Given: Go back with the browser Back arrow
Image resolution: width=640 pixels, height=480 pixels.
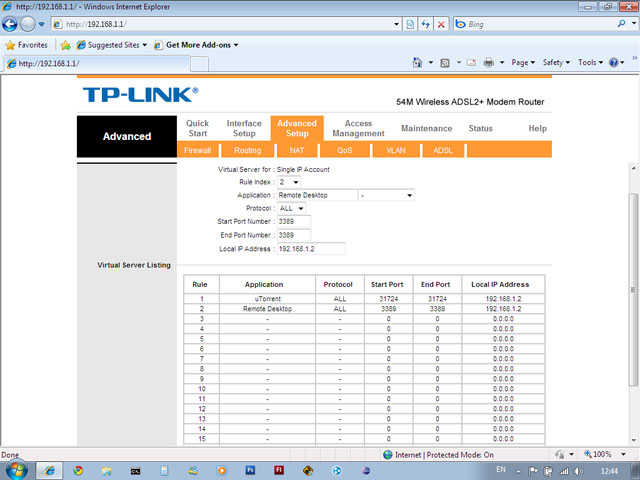Looking at the screenshot, I should [9, 24].
